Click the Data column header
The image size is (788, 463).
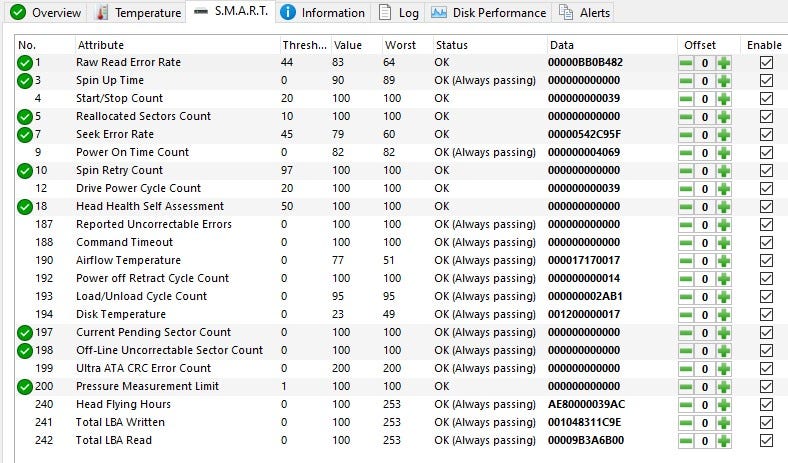point(562,44)
